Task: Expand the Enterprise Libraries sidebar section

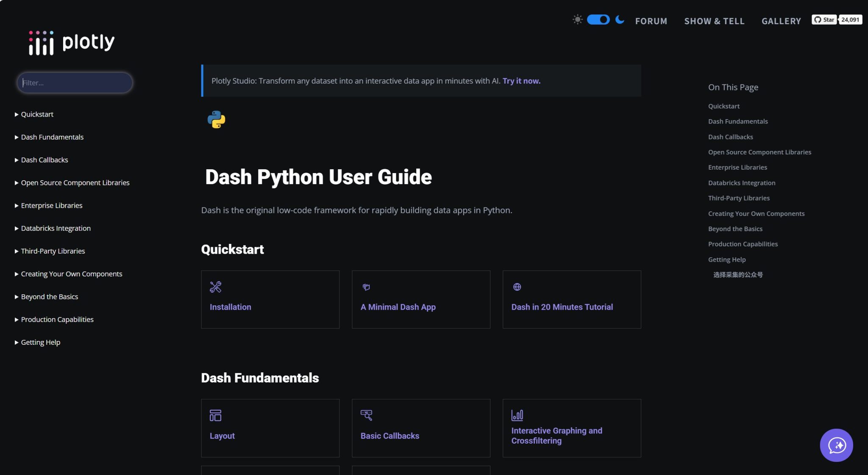Action: [x=48, y=205]
